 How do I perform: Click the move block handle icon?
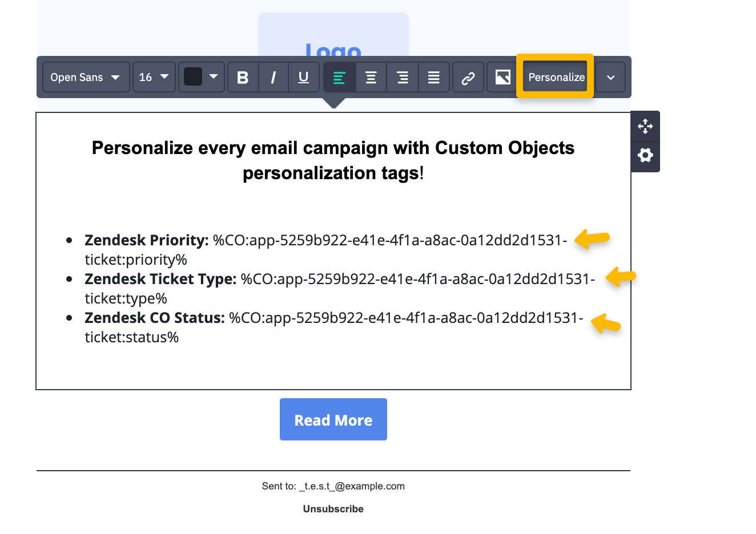(645, 126)
